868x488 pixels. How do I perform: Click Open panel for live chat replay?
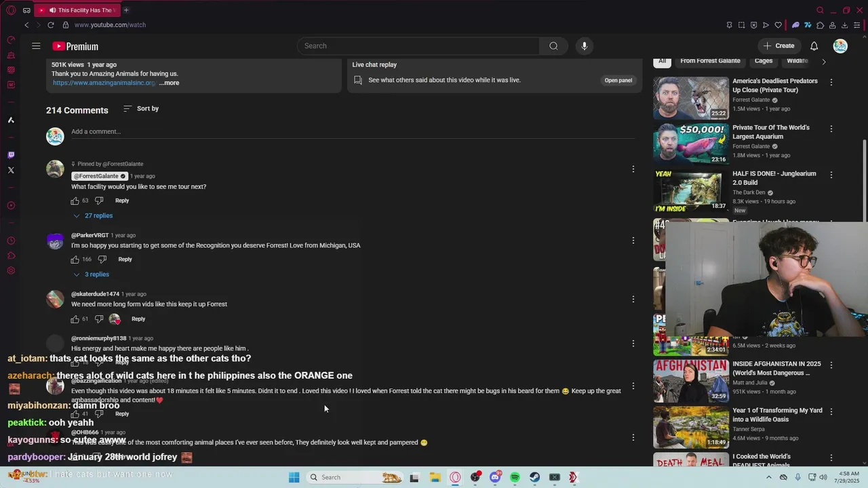[x=618, y=80]
